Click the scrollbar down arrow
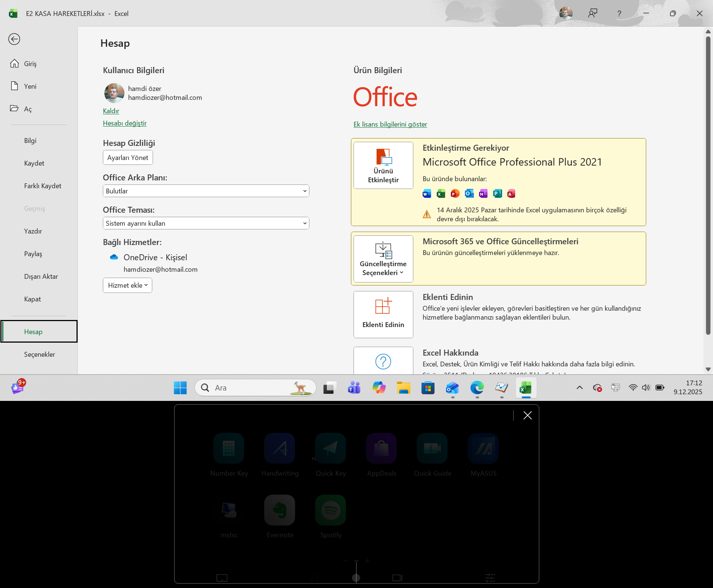The width and height of the screenshot is (713, 588). 708,369
